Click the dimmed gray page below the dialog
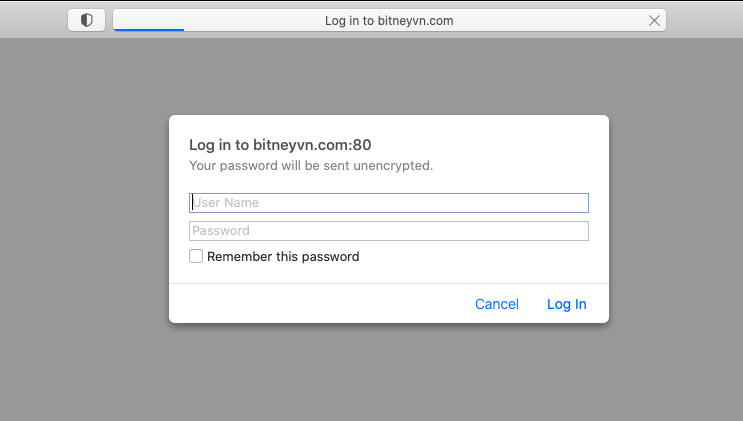This screenshot has width=743, height=421. pos(389,370)
